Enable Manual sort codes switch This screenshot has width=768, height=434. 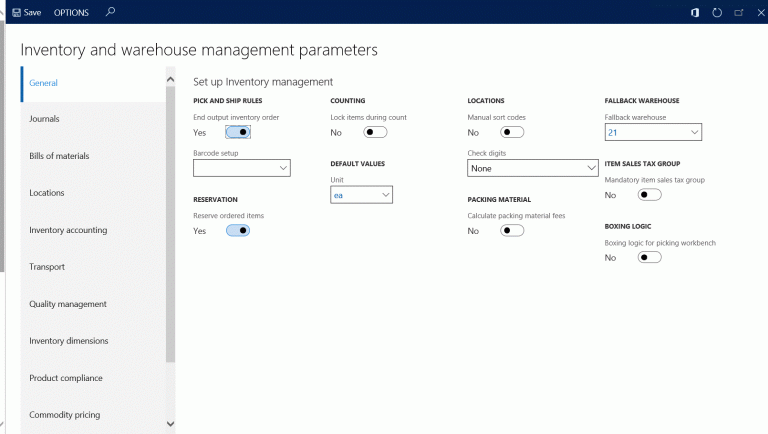click(512, 132)
